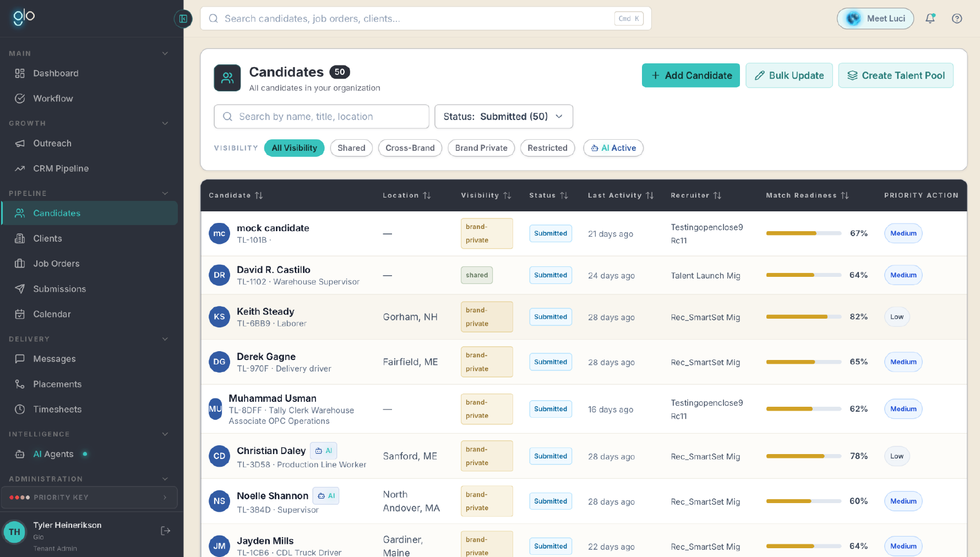
Task: Open the Meet Luci assistant
Action: 875,18
